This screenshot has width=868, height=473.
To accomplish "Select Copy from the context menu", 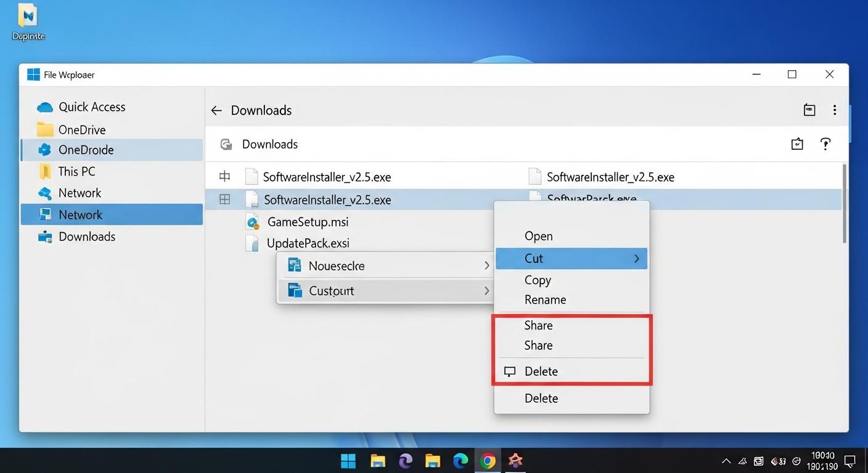I will [x=537, y=280].
